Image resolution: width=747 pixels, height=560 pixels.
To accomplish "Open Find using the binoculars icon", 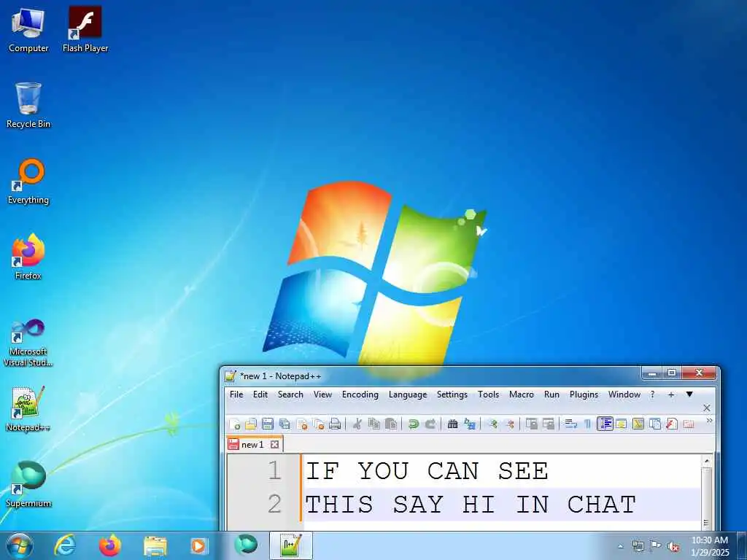I will 452,424.
